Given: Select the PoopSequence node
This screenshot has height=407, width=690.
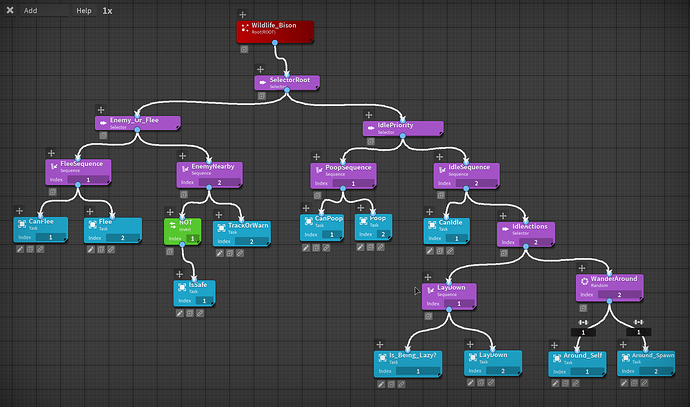Looking at the screenshot, I should tap(343, 176).
